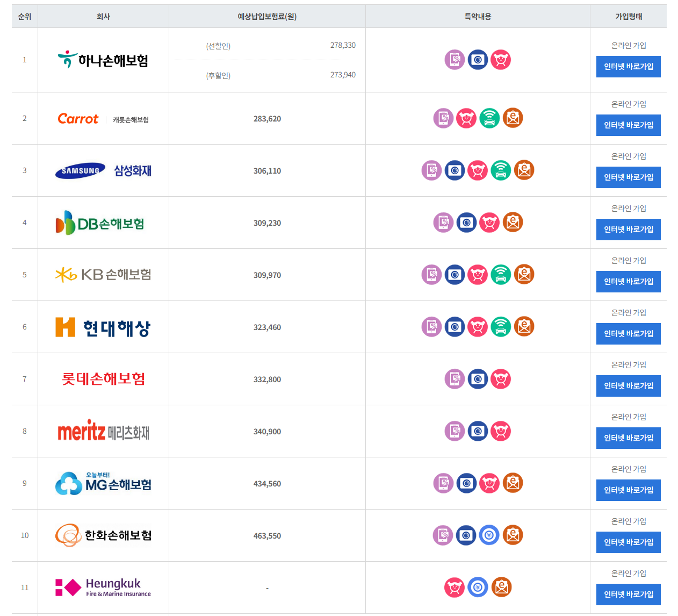Click 인터넷 바로가입 button for 현대해상
The image size is (678, 616).
pos(629,334)
